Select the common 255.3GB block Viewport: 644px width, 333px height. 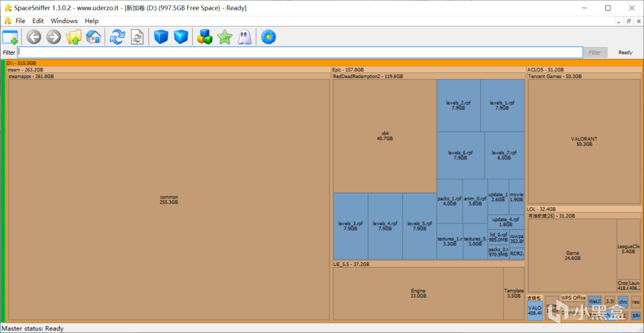[169, 200]
